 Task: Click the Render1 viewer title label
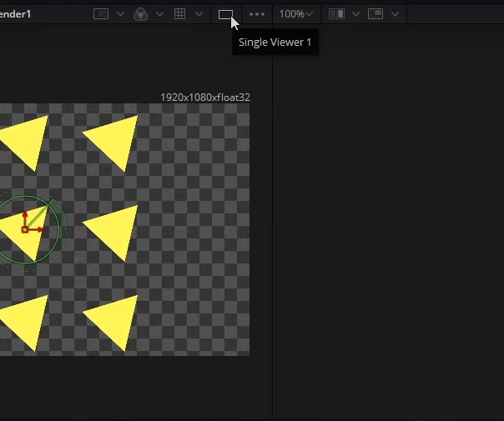(x=15, y=14)
